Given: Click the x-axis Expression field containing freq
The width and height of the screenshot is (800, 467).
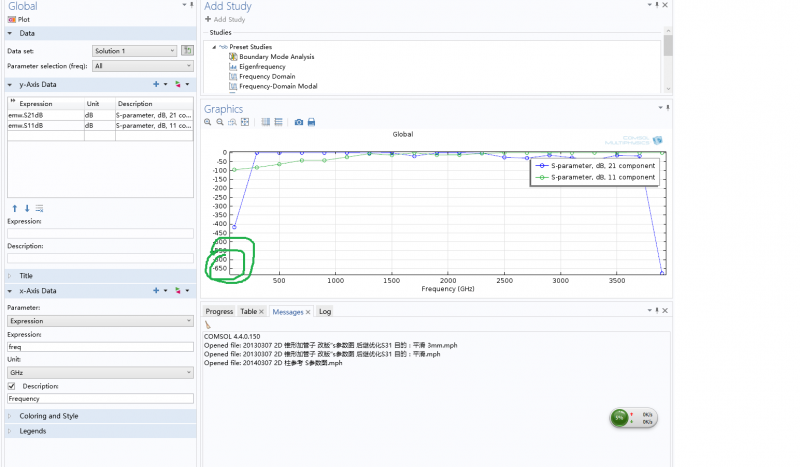Looking at the screenshot, I should pos(100,347).
